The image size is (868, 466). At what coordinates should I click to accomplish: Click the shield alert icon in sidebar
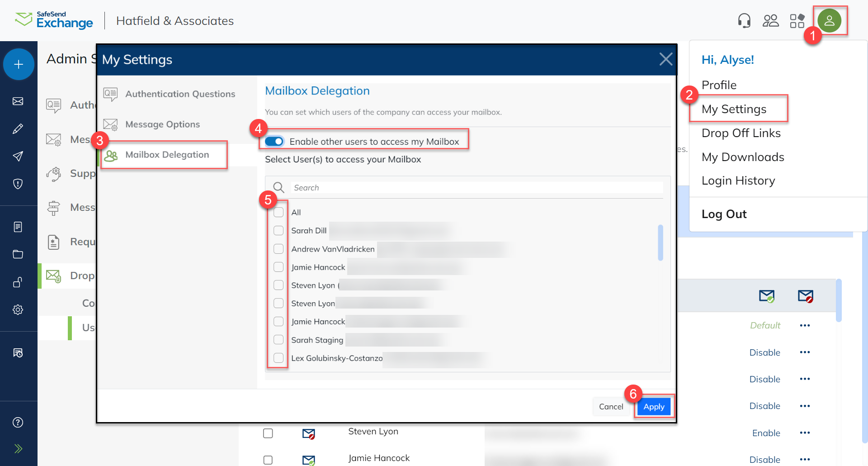pos(18,183)
